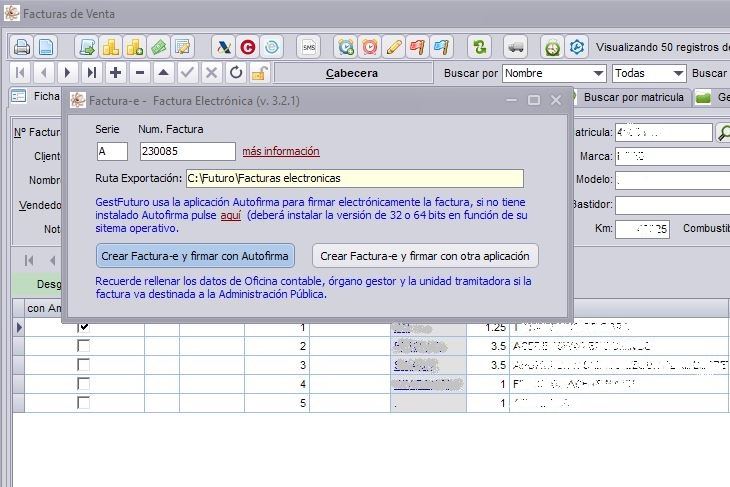Click the Cabecera button

(x=352, y=73)
